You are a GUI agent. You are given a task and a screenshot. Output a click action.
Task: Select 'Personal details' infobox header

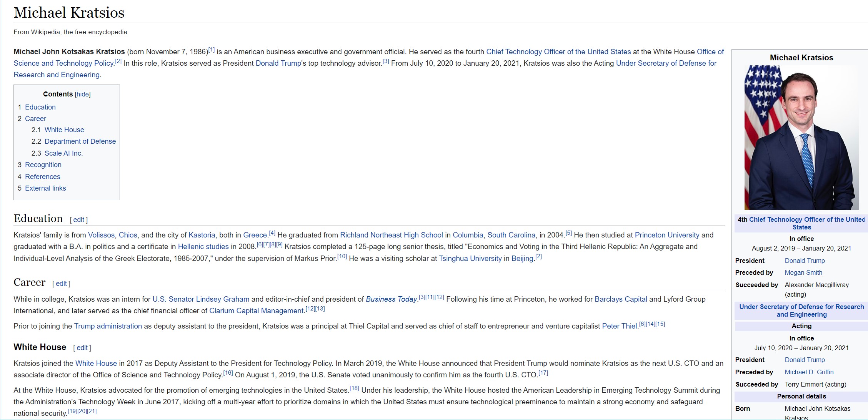click(x=801, y=397)
